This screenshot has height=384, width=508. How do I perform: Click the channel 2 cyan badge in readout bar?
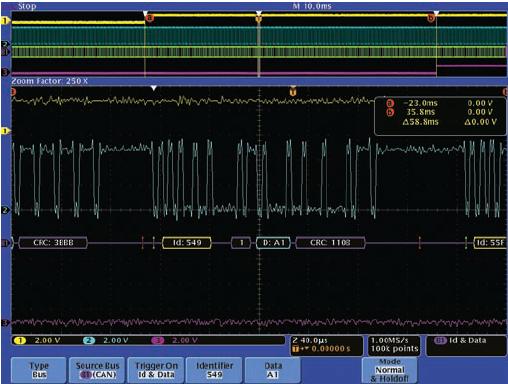(89, 340)
